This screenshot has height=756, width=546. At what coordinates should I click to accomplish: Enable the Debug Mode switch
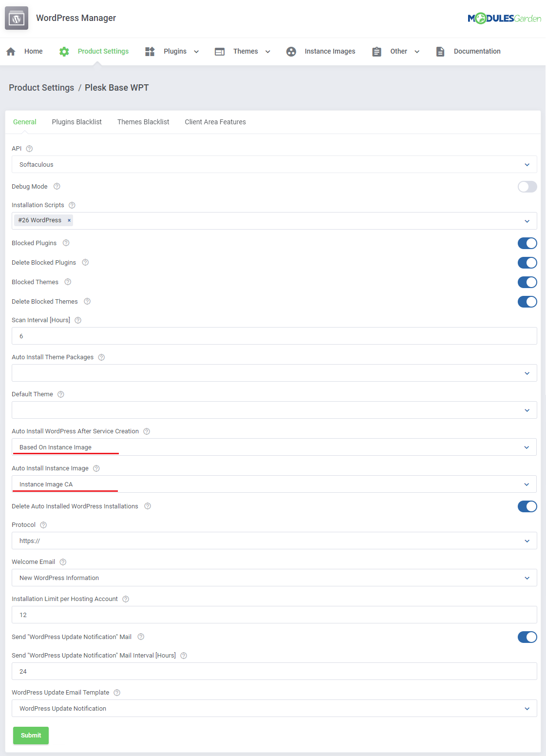(527, 187)
